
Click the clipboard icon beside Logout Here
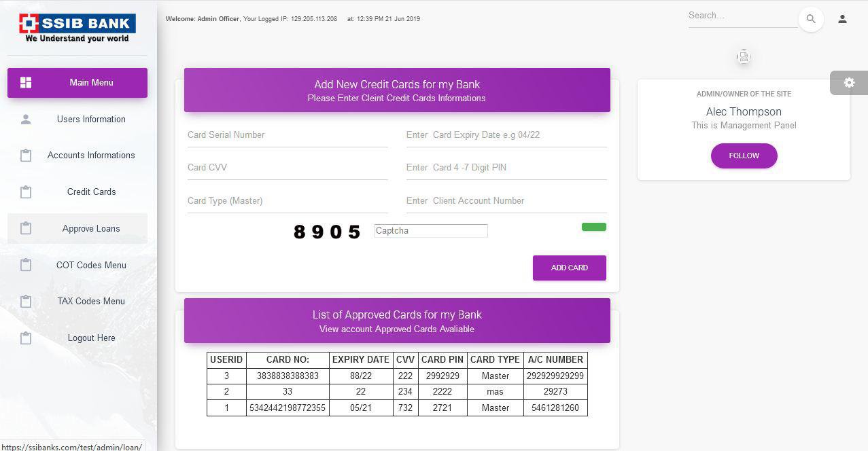26,338
